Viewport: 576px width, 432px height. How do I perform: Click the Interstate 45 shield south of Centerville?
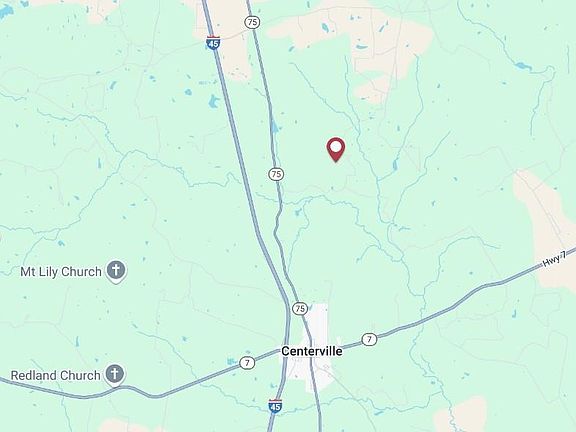click(x=275, y=406)
